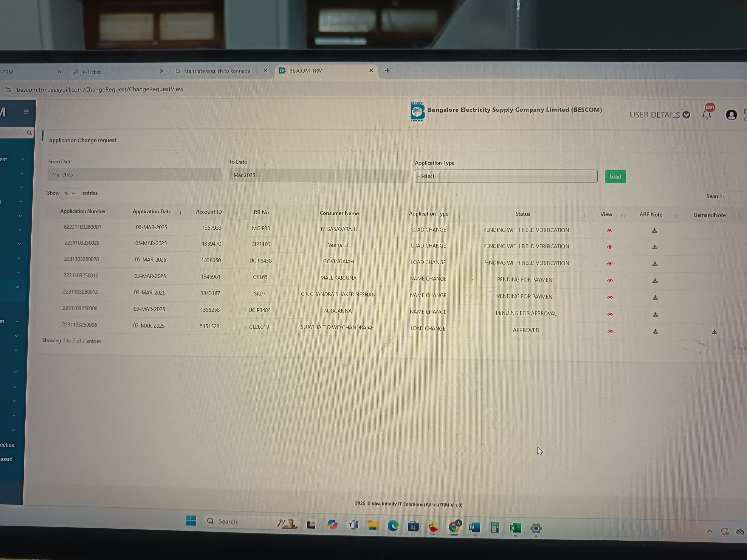Viewport: 747px width, 560px height.
Task: Download ARF note for MALLIKARJUNA
Action: coord(655,281)
